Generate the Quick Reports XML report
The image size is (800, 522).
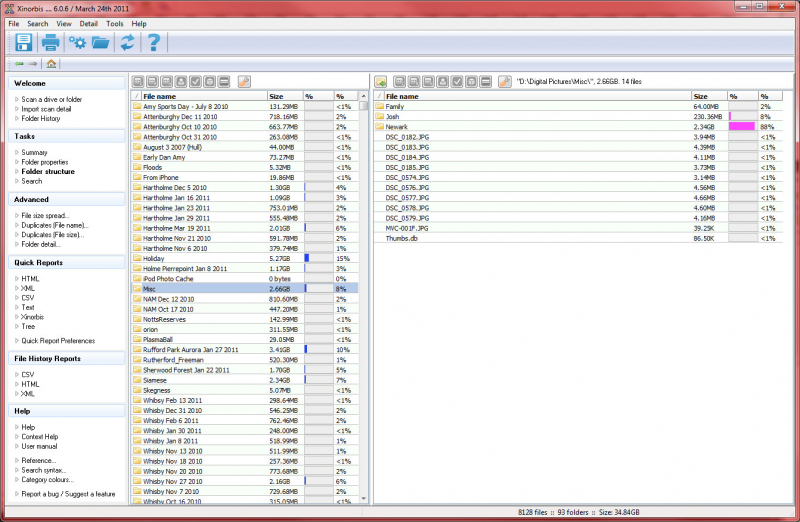pos(28,288)
